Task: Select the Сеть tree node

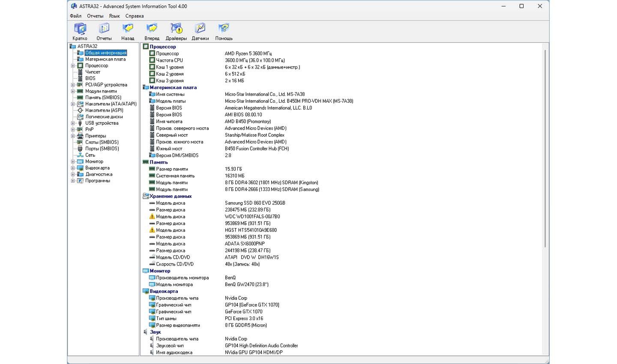Action: tap(90, 155)
